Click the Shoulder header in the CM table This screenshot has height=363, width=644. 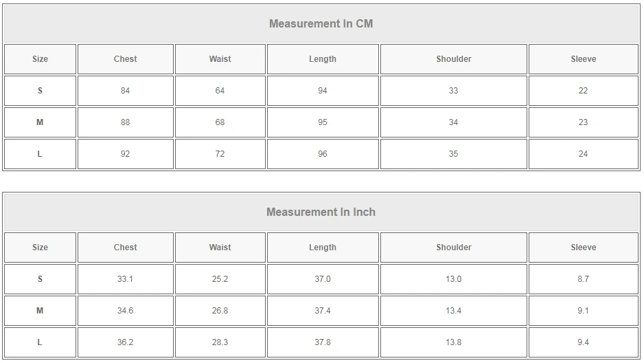(453, 59)
